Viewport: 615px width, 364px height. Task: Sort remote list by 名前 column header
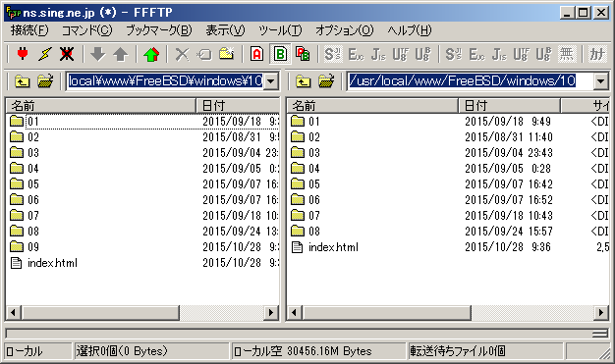[372, 105]
